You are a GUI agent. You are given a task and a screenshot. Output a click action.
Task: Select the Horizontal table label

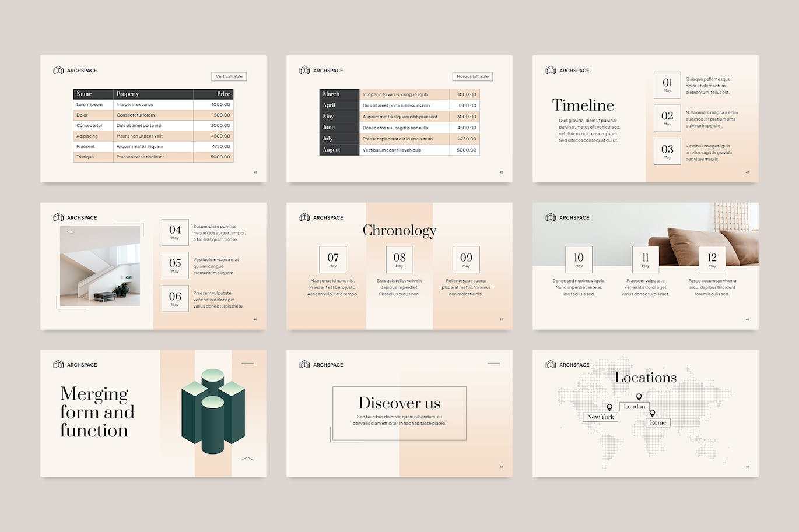point(472,76)
